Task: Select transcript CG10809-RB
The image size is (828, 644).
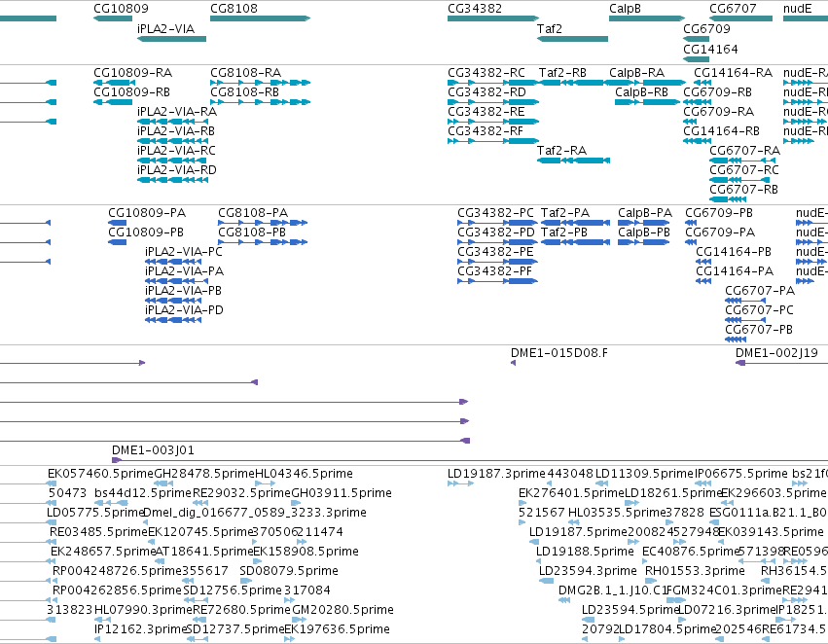Action: pos(132,91)
